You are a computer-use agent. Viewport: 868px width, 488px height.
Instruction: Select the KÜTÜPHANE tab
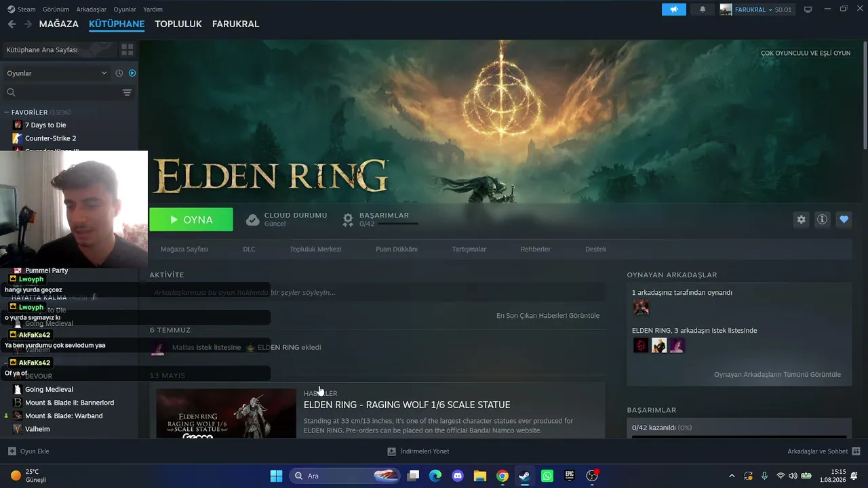point(117,24)
